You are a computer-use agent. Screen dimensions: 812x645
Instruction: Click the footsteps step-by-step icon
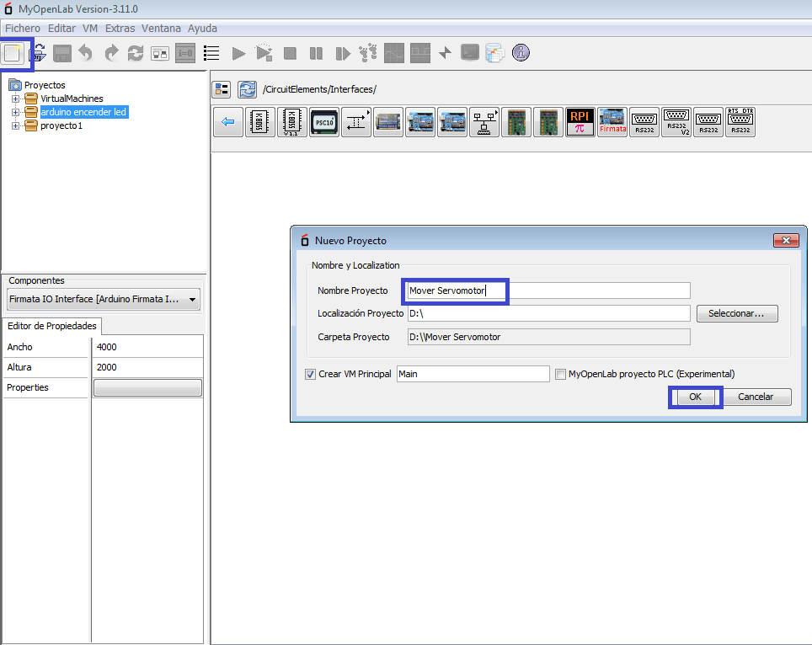tap(368, 53)
